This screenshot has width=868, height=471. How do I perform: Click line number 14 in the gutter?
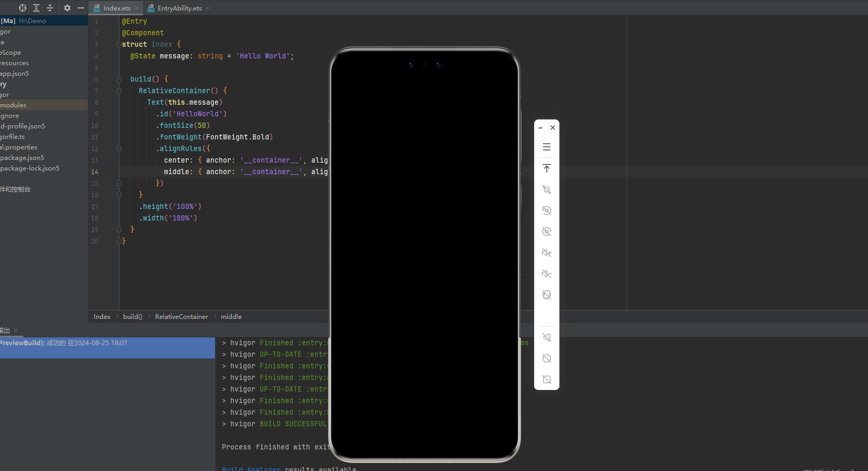coord(95,172)
